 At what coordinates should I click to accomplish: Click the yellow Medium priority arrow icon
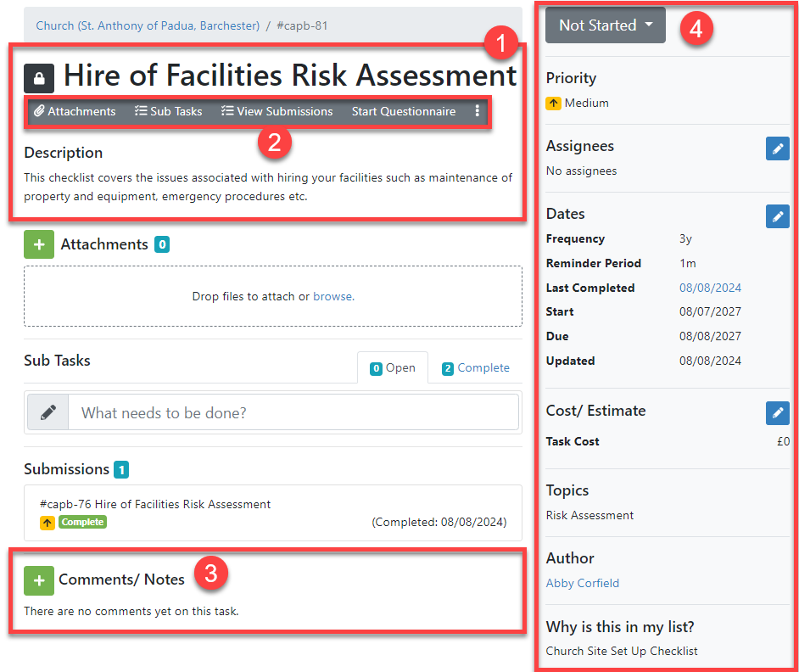click(553, 104)
